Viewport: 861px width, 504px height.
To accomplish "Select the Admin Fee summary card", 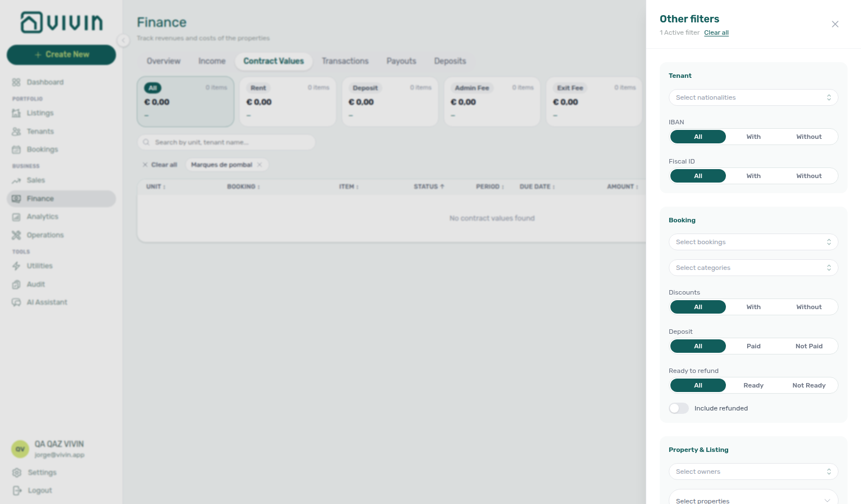I will (x=492, y=102).
